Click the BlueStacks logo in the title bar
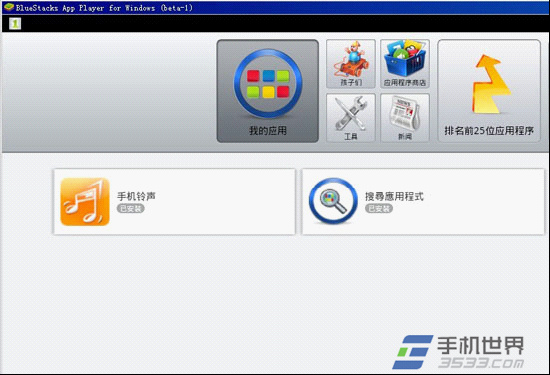 click(x=9, y=7)
